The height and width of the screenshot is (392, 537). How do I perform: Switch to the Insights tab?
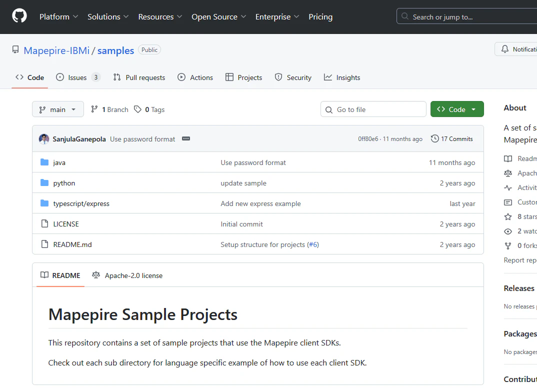pyautogui.click(x=342, y=77)
